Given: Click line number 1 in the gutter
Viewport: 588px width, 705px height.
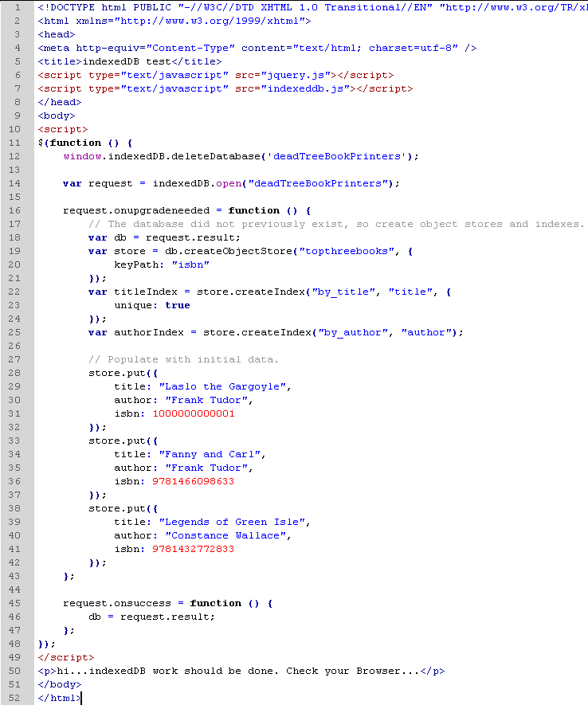Looking at the screenshot, I should coord(17,8).
